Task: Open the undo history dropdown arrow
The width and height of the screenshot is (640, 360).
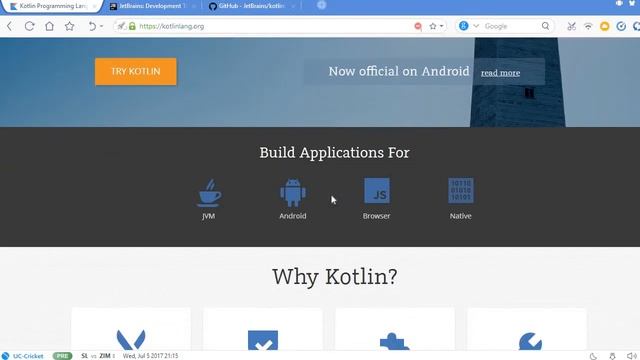Action: coord(101,27)
